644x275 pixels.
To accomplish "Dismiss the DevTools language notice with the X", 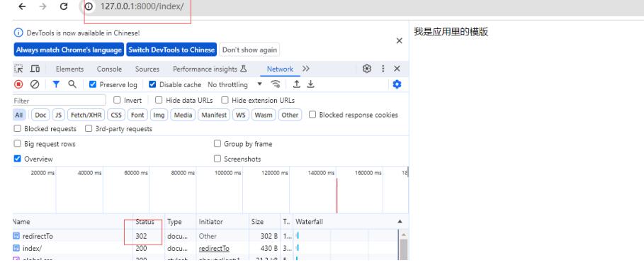I will pyautogui.click(x=399, y=40).
